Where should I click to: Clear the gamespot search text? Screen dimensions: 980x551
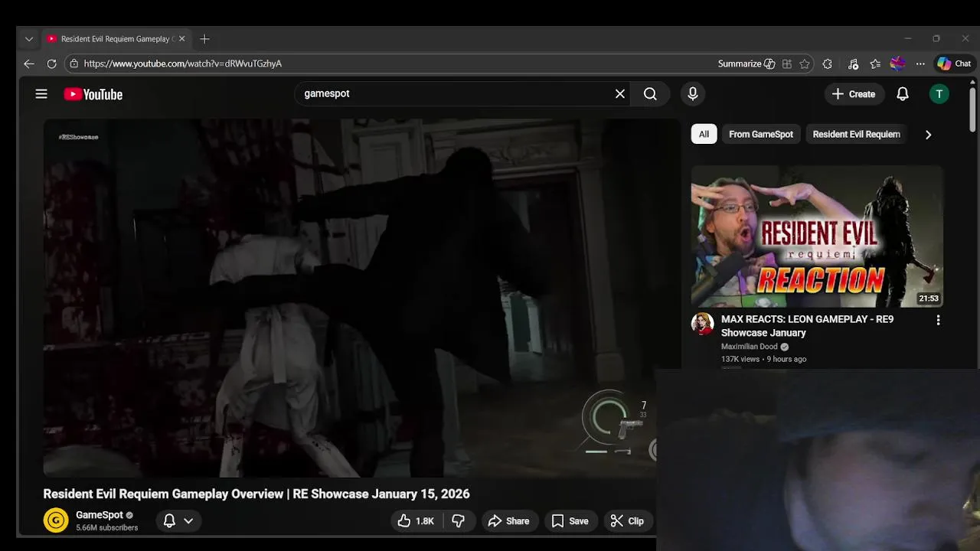click(620, 94)
